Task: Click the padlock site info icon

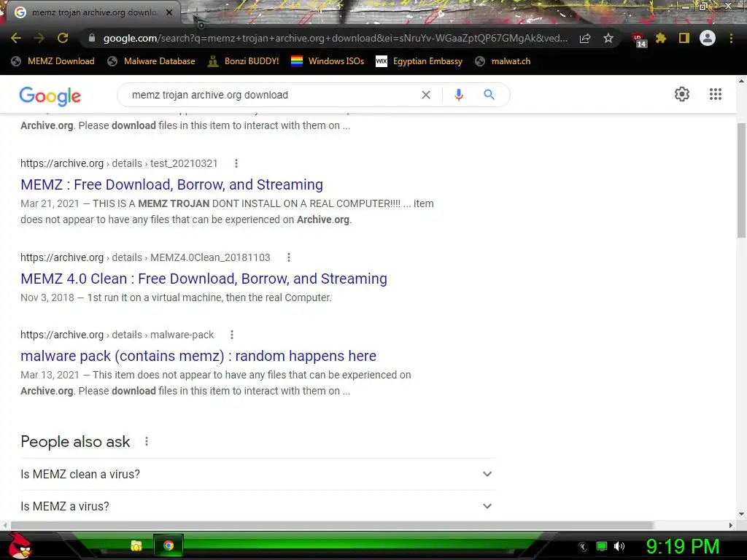Action: point(92,38)
